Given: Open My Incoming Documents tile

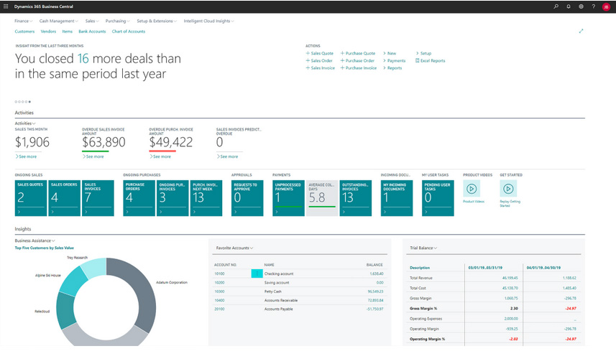Looking at the screenshot, I should (397, 198).
